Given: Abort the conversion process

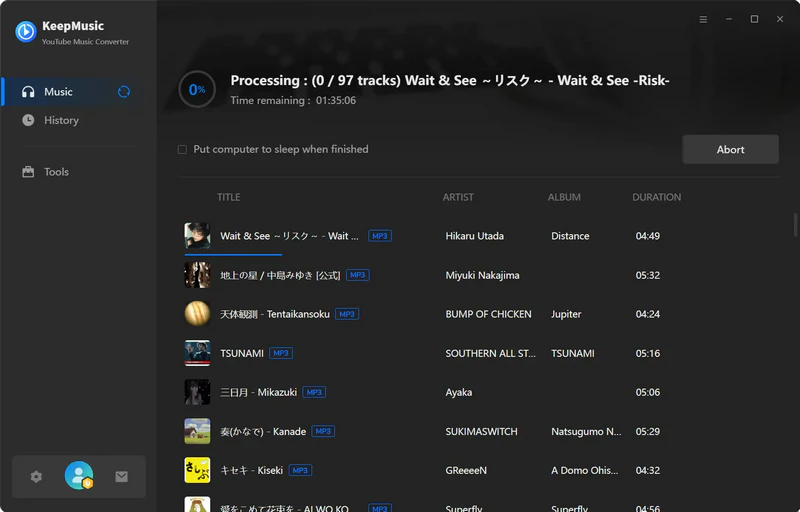Looking at the screenshot, I should pyautogui.click(x=730, y=150).
